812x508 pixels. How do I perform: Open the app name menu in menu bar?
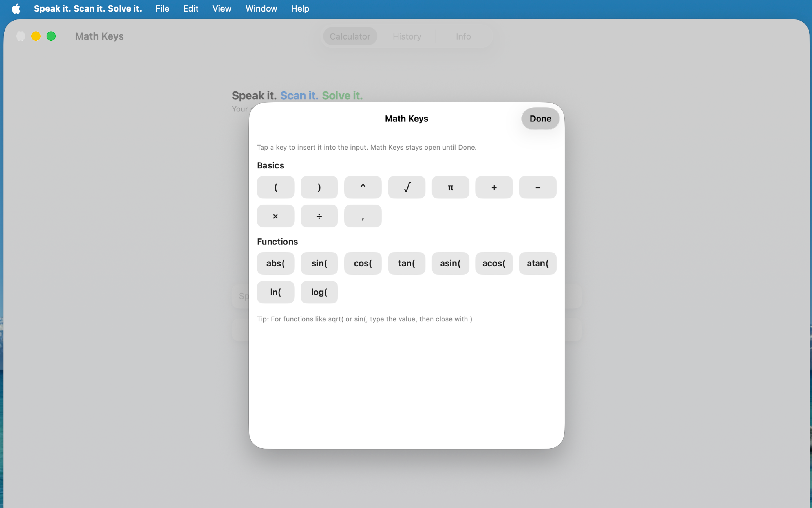[88, 9]
